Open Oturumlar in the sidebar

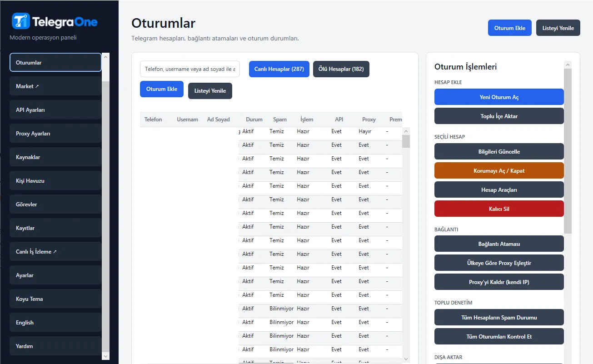coord(55,63)
